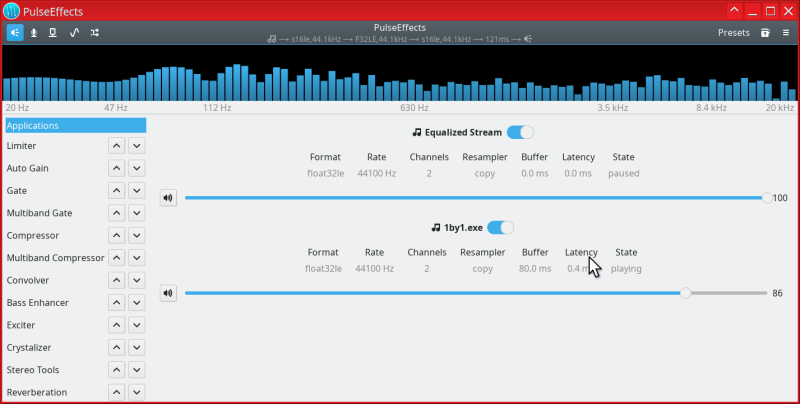The width and height of the screenshot is (800, 404).
Task: Open the Exciter plugin
Action: [21, 325]
